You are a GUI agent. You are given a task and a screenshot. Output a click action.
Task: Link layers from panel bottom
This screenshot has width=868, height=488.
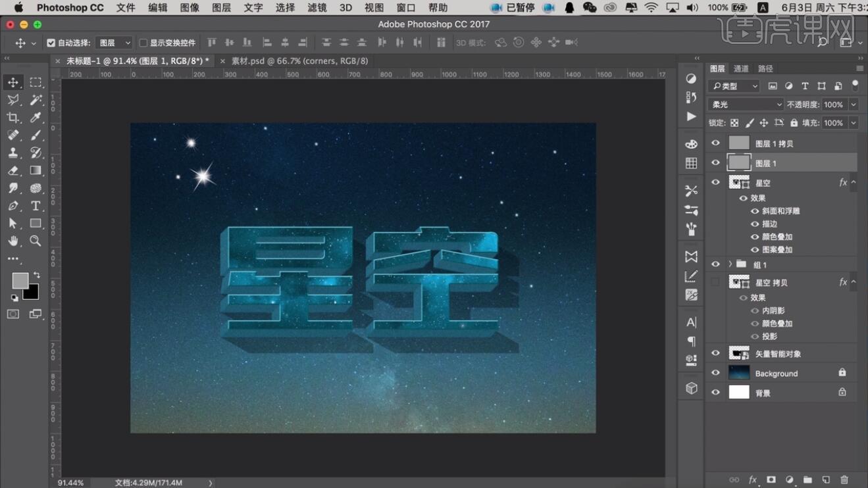(x=734, y=480)
